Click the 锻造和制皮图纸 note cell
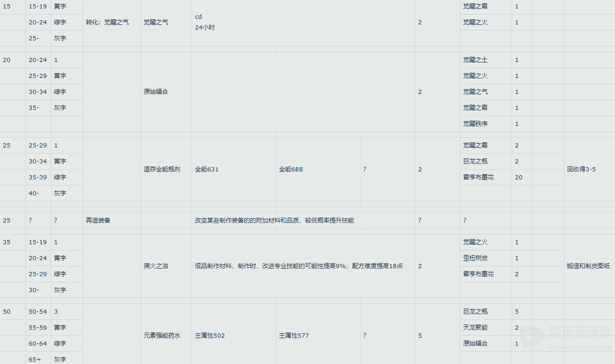Viewport: 615px width, 364px height. [589, 266]
